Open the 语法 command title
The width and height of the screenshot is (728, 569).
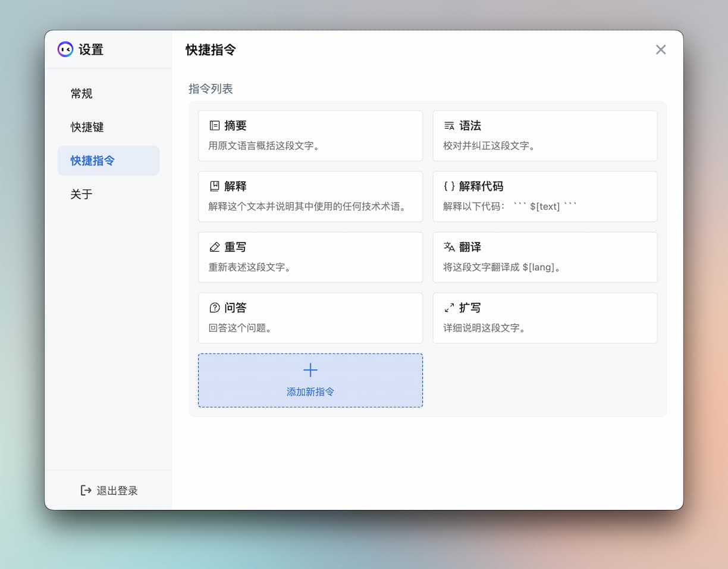click(x=470, y=126)
